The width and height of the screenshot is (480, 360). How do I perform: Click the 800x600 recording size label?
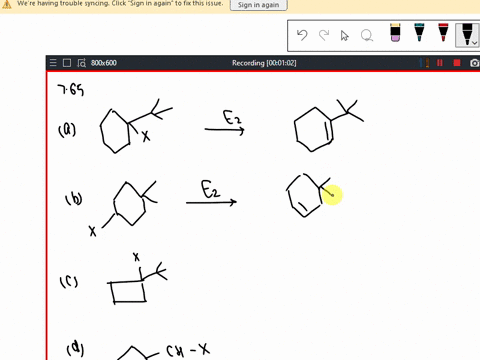[104, 63]
